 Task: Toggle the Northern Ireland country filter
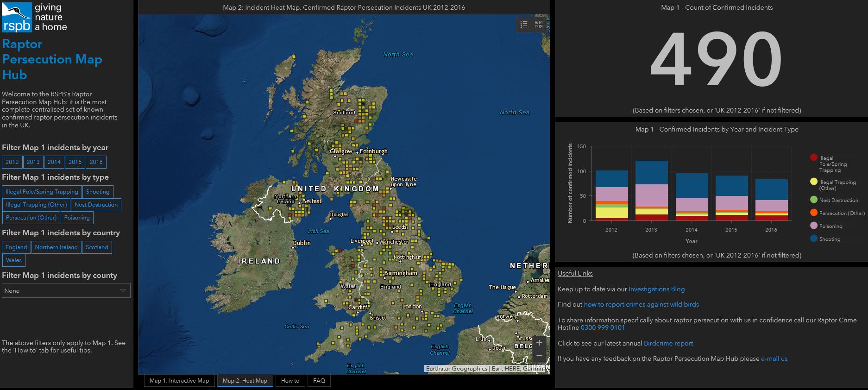tap(57, 247)
